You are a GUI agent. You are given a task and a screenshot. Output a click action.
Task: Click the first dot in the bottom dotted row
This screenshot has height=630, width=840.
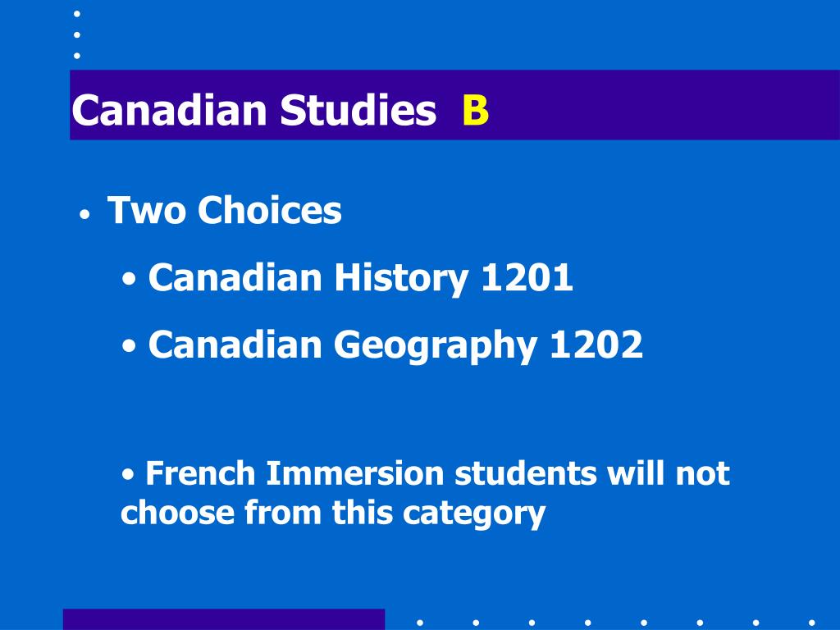[420, 623]
